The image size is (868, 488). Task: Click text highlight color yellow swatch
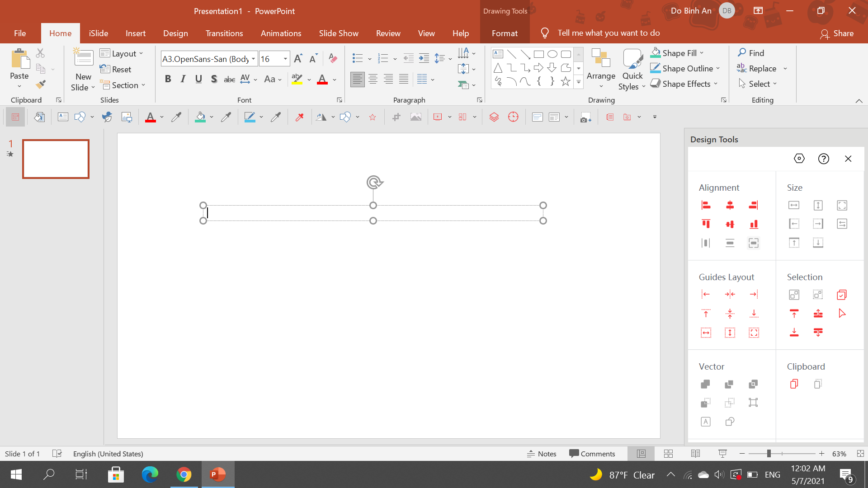pos(297,80)
